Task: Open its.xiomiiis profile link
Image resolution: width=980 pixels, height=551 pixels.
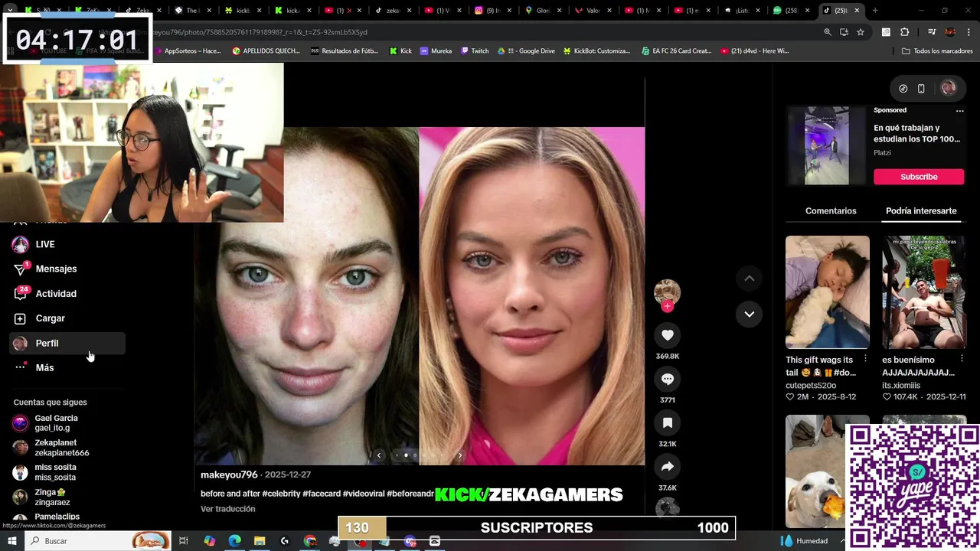Action: click(905, 386)
